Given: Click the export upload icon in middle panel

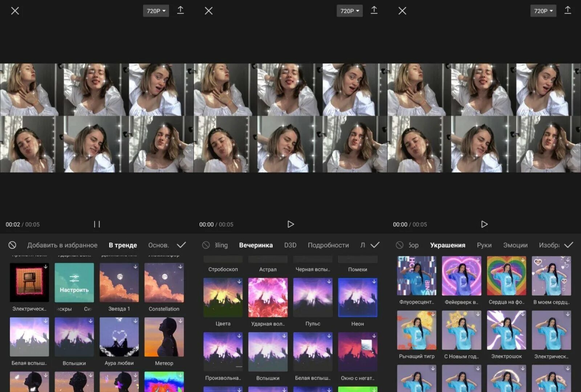Looking at the screenshot, I should (374, 11).
